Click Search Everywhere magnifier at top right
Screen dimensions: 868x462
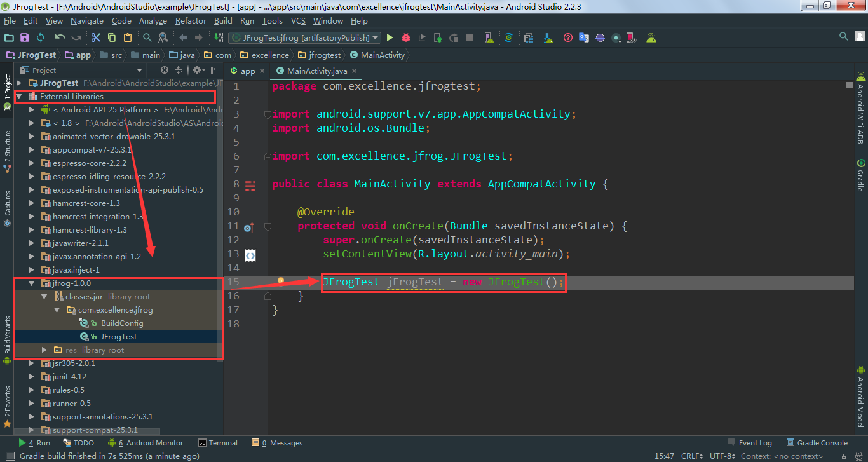point(844,37)
